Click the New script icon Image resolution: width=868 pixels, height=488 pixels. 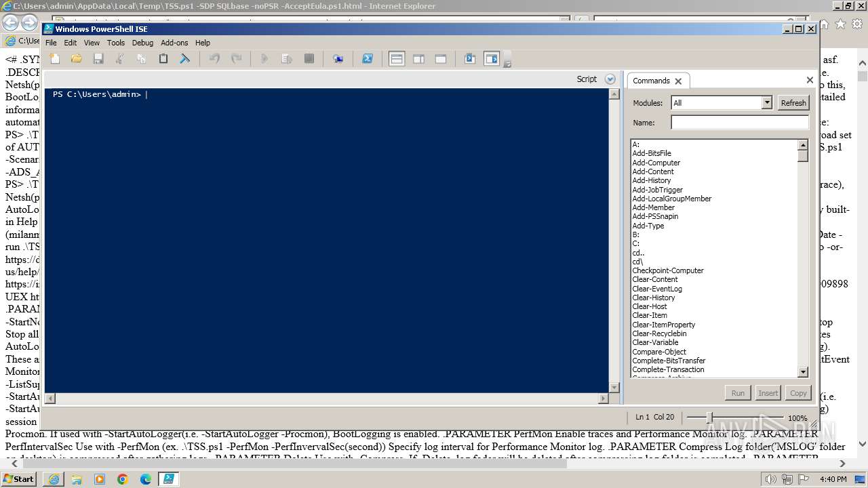55,59
